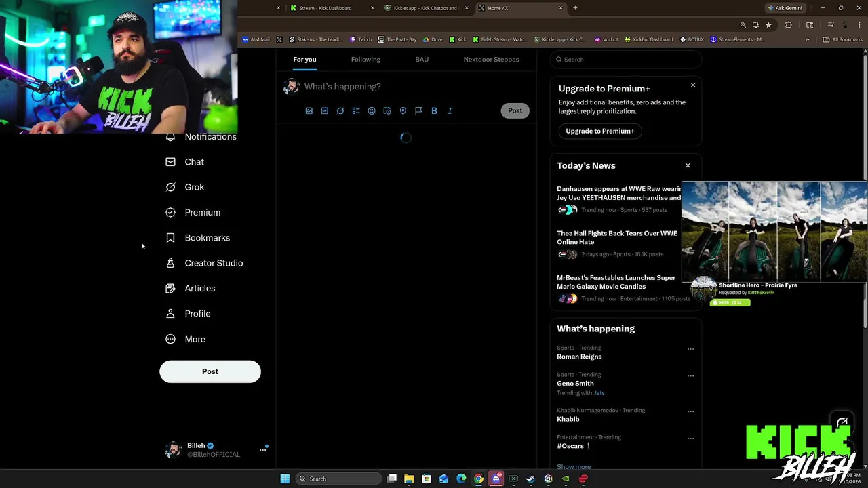Open a new browser tab
Screen dimensions: 868x488
(x=575, y=8)
